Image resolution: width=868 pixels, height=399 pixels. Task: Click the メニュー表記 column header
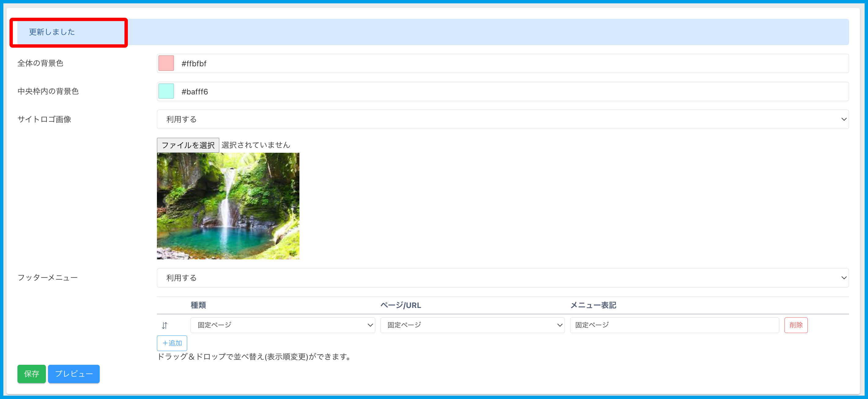click(593, 305)
